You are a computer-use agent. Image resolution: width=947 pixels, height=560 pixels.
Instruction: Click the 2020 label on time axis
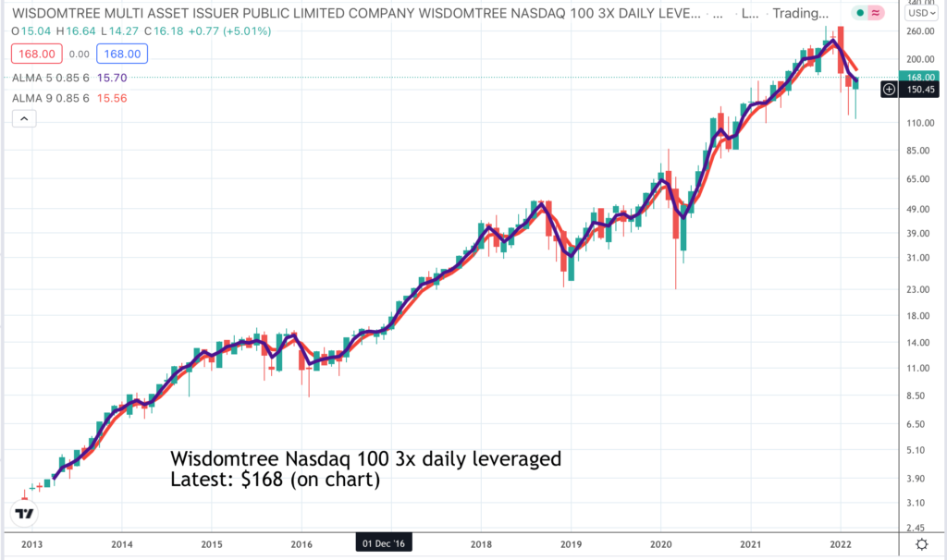pyautogui.click(x=660, y=544)
